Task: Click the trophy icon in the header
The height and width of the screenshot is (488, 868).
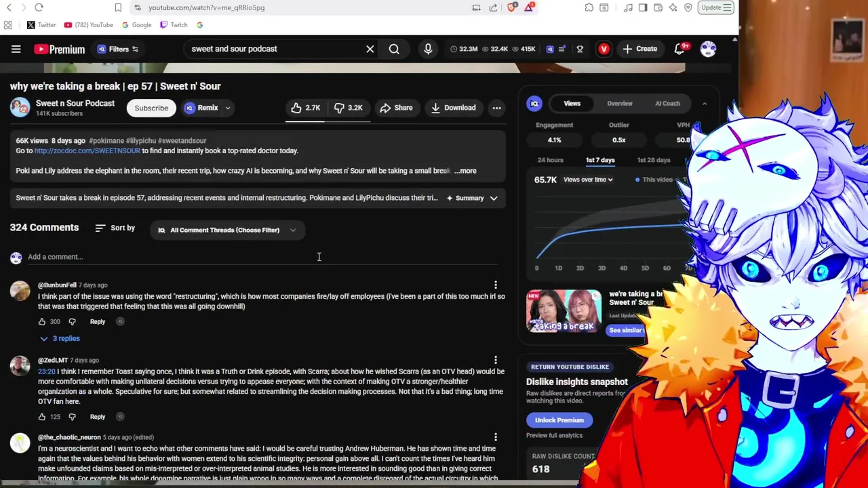Action: (x=580, y=49)
